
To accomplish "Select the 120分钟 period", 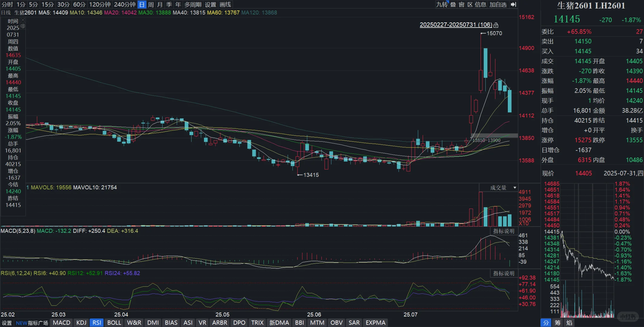I will (x=100, y=4).
